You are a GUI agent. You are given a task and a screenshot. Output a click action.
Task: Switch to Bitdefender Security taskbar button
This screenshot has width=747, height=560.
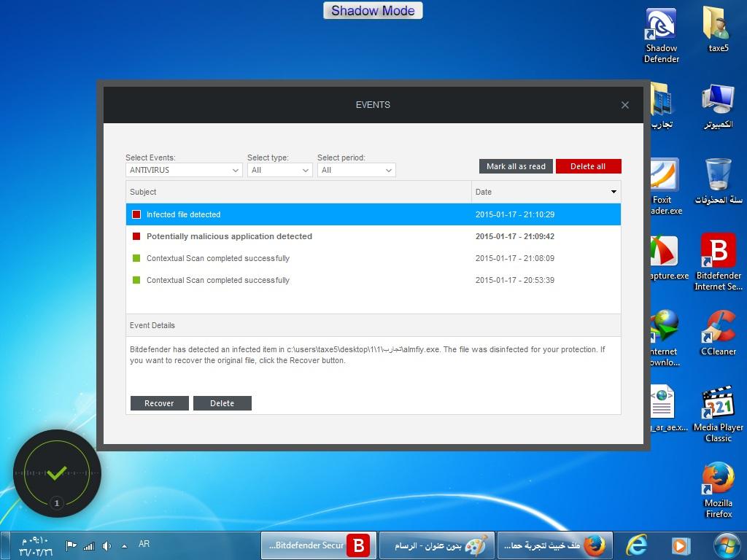click(319, 545)
